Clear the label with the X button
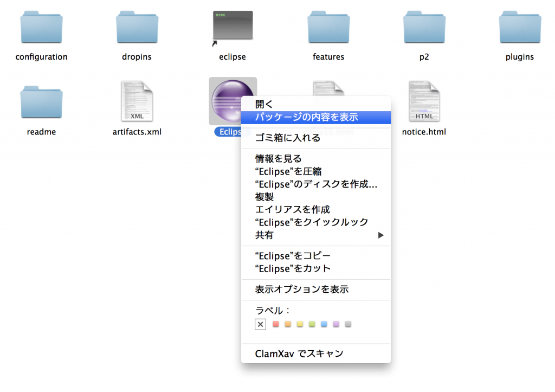555x392 pixels. pyautogui.click(x=260, y=324)
